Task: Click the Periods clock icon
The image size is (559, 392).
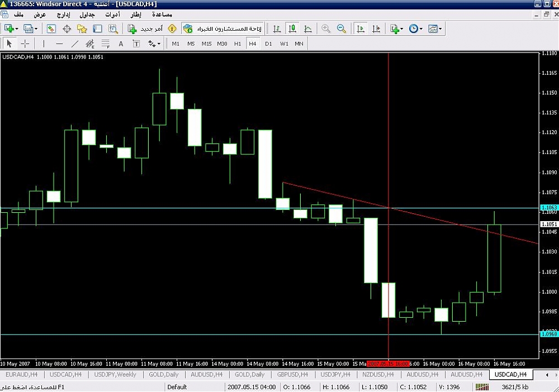Action: 413,29
